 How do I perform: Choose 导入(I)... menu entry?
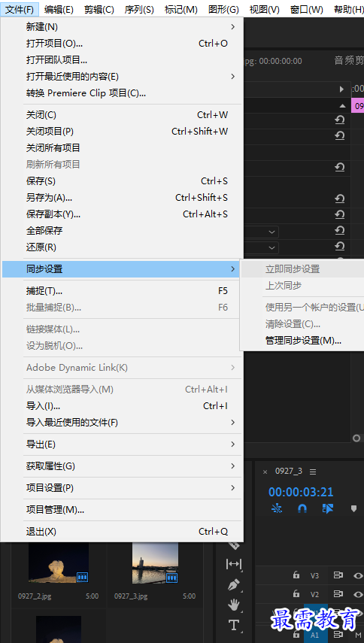pyautogui.click(x=121, y=406)
